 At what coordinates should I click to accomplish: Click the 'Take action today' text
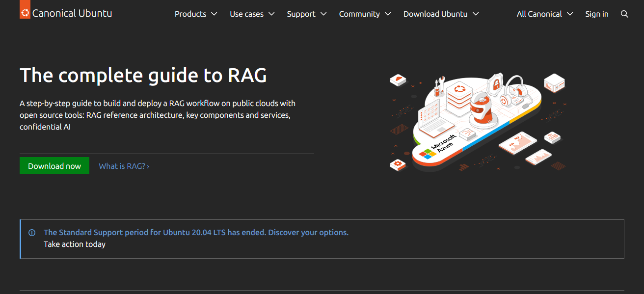tap(75, 244)
